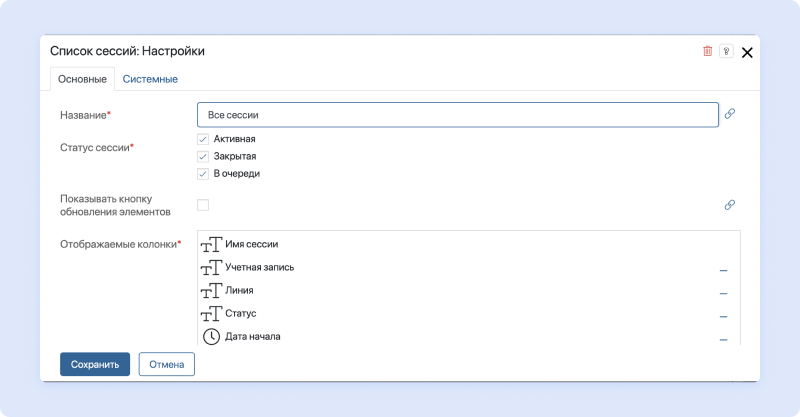
Task: Toggle the В очереди checkbox
Action: 203,173
